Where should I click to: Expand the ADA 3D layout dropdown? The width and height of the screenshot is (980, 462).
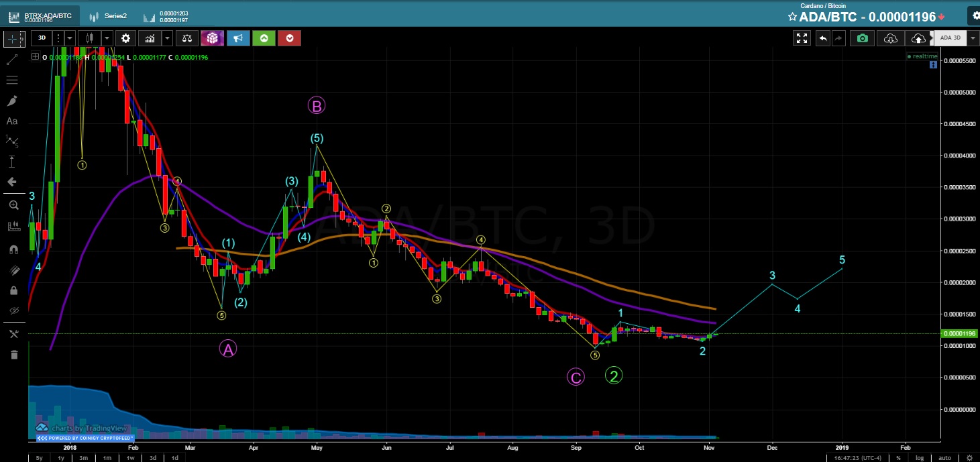pos(973,38)
